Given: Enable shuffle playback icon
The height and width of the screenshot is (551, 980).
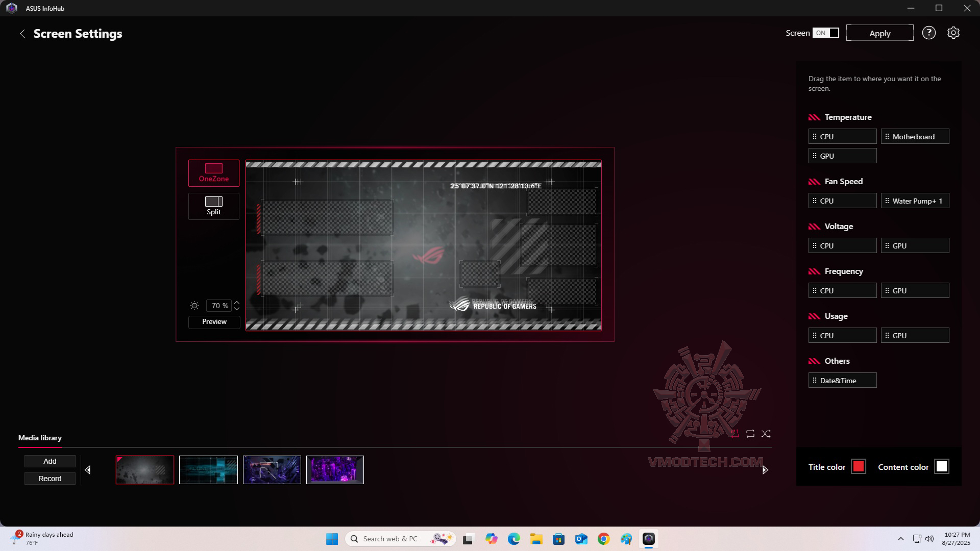Looking at the screenshot, I should pos(766,434).
